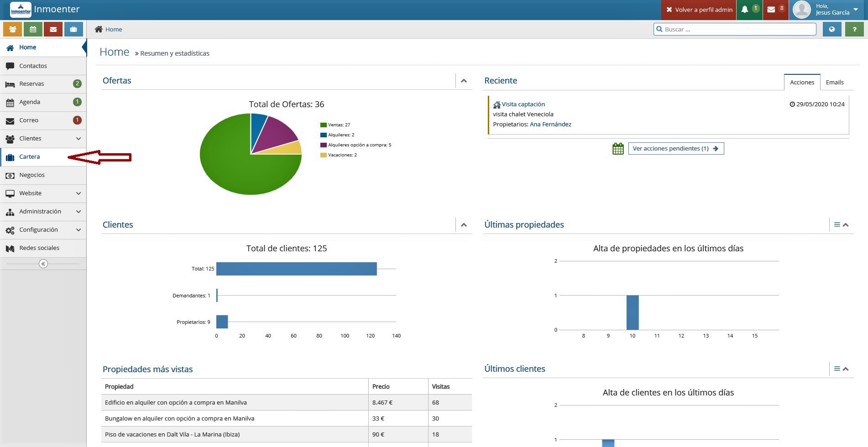Open the green help question mark button
Screen dimensions: 868x447
pos(854,29)
